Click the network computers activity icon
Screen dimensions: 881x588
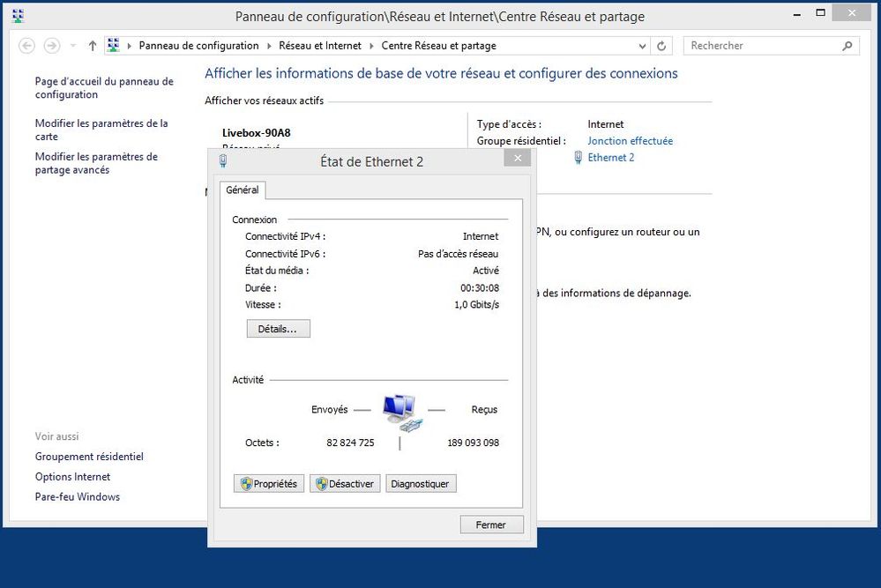[402, 412]
